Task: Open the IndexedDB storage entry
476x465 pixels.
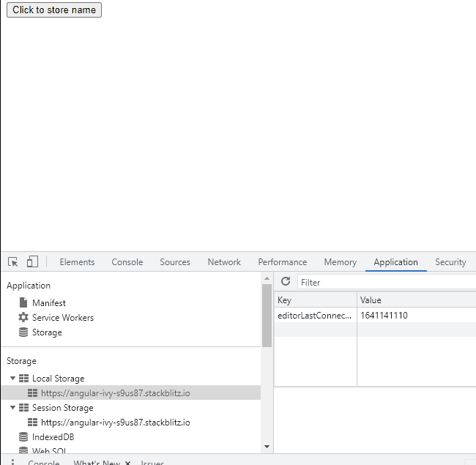Action: (52, 437)
